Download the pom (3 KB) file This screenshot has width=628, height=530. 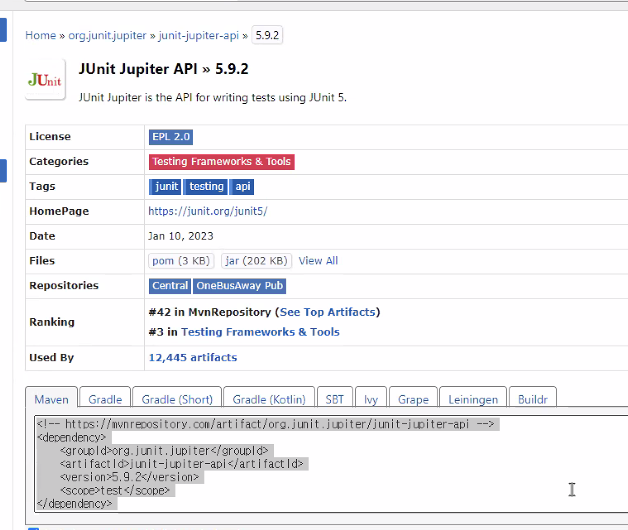click(x=181, y=261)
